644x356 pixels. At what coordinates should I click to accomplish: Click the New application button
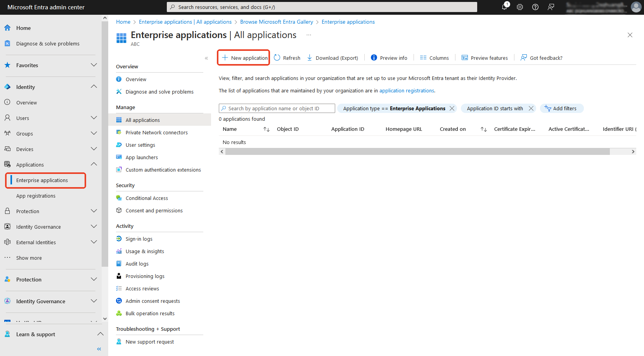coord(244,58)
